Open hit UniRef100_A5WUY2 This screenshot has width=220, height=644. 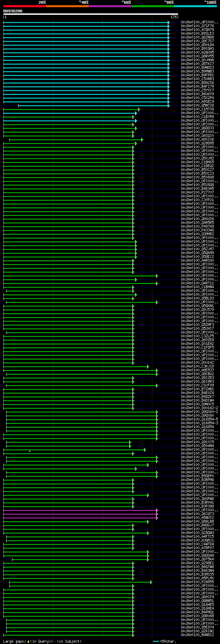pyautogui.click(x=197, y=518)
